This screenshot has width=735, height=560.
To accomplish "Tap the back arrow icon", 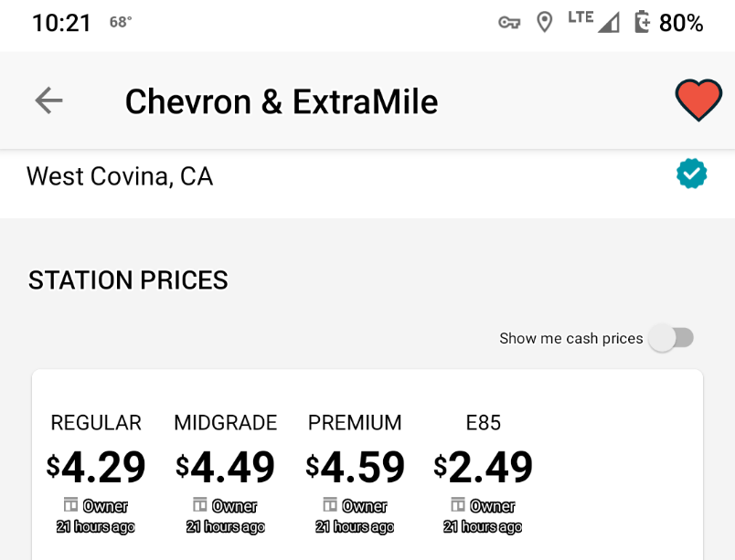I will pyautogui.click(x=48, y=100).
